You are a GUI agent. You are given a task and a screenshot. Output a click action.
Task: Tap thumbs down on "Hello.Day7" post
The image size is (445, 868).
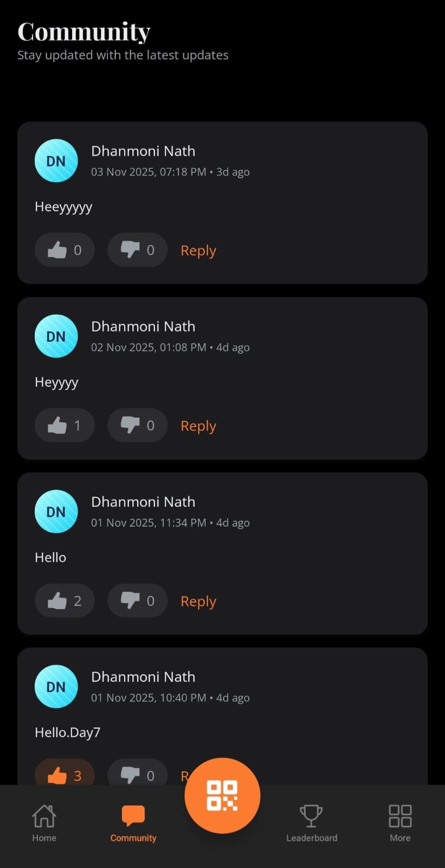click(x=137, y=773)
